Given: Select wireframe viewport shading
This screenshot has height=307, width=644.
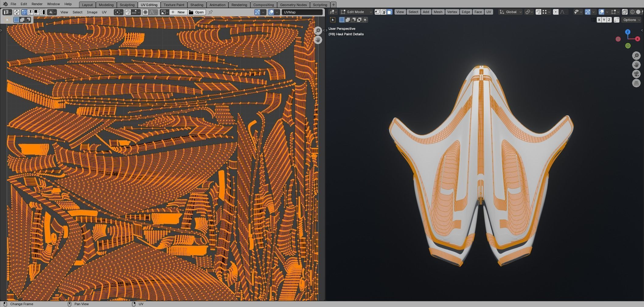Looking at the screenshot, I should pos(632,12).
